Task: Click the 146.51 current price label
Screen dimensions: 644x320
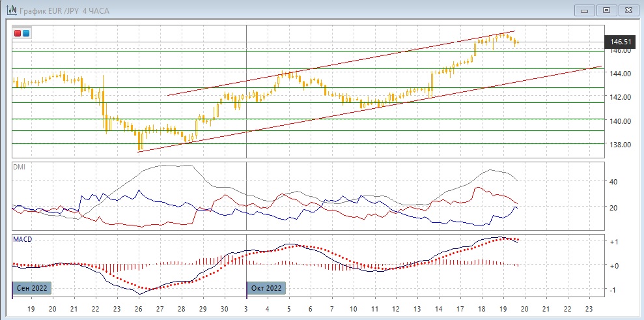Action: 618,42
